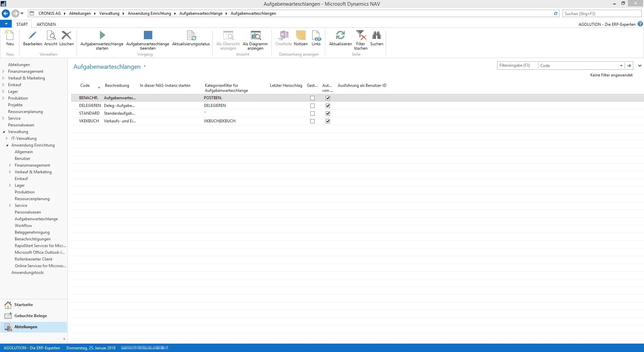Open Startseite in navigation pane
This screenshot has width=644, height=352.
click(34, 305)
